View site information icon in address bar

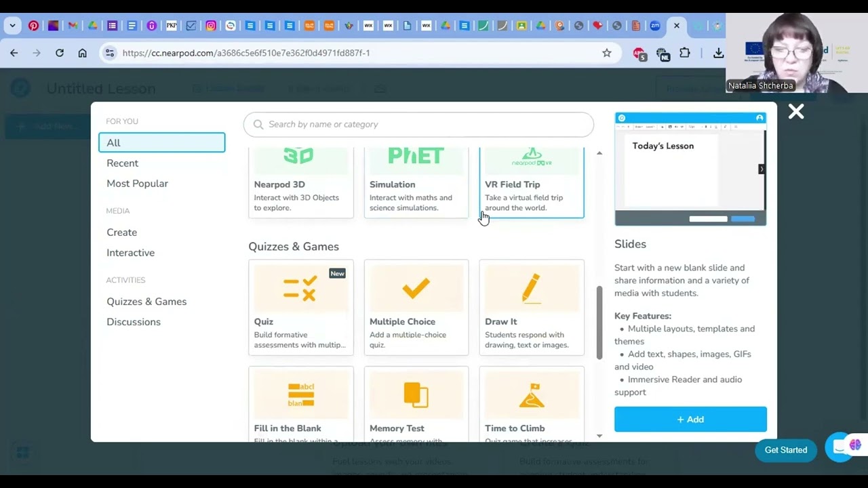109,53
